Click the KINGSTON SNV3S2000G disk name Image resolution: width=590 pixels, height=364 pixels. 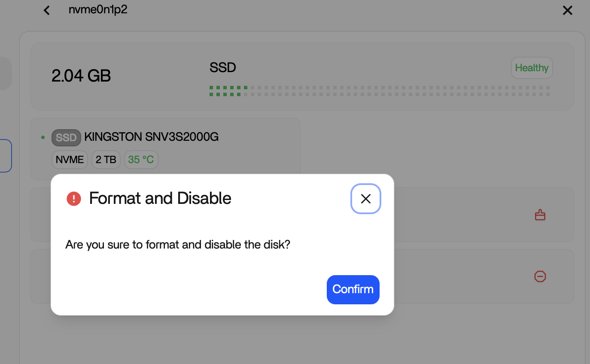(151, 137)
